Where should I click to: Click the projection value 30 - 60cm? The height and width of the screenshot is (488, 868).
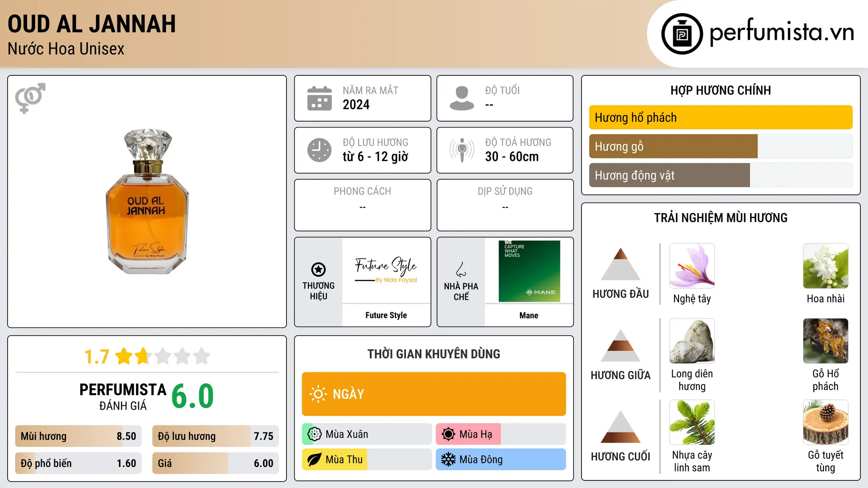tap(512, 157)
